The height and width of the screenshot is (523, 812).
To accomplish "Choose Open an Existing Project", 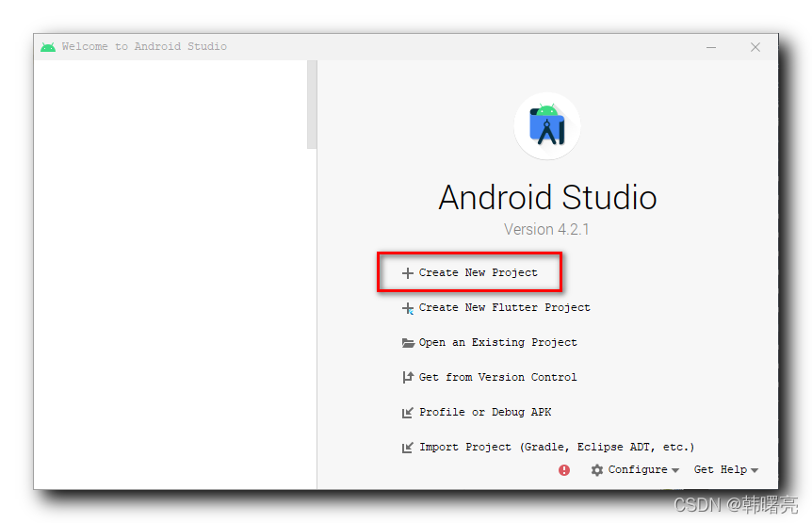I will (x=497, y=342).
